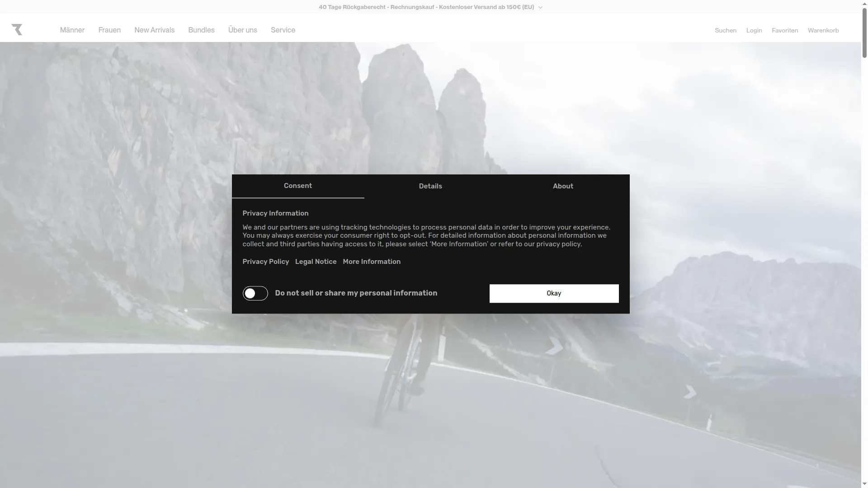Open the Privacy Policy link
The height and width of the screenshot is (488, 868).
(x=265, y=262)
